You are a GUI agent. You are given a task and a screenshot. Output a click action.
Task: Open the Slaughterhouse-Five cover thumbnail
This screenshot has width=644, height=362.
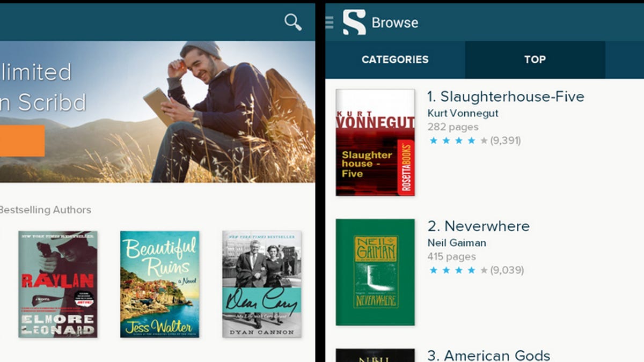[x=375, y=142]
